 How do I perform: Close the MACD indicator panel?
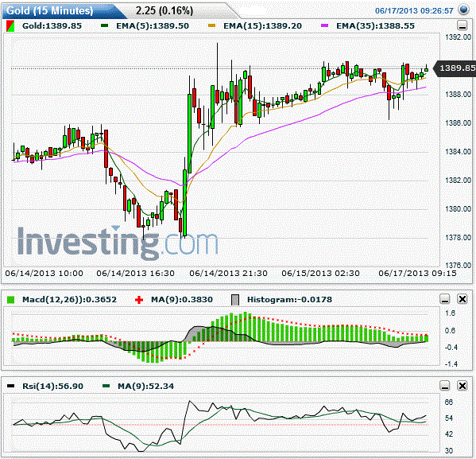pyautogui.click(x=462, y=299)
